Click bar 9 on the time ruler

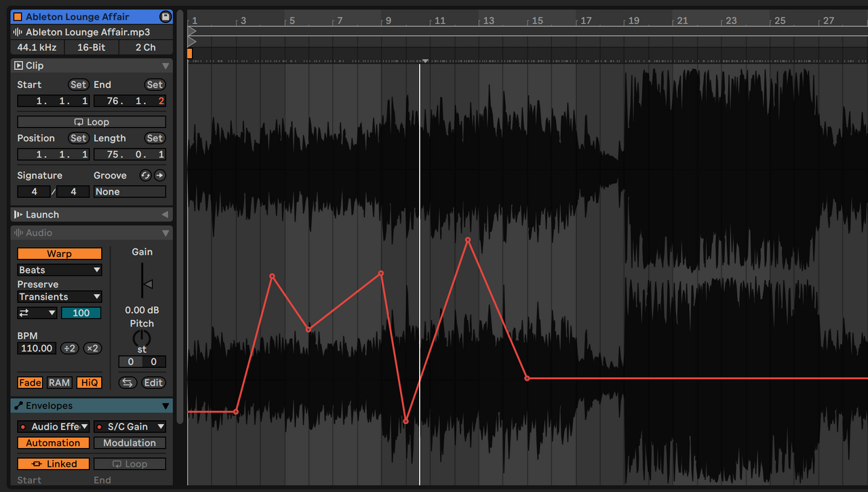(389, 21)
